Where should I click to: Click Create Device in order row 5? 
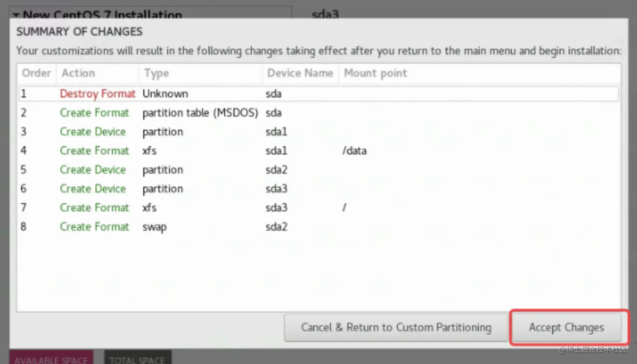tap(93, 169)
